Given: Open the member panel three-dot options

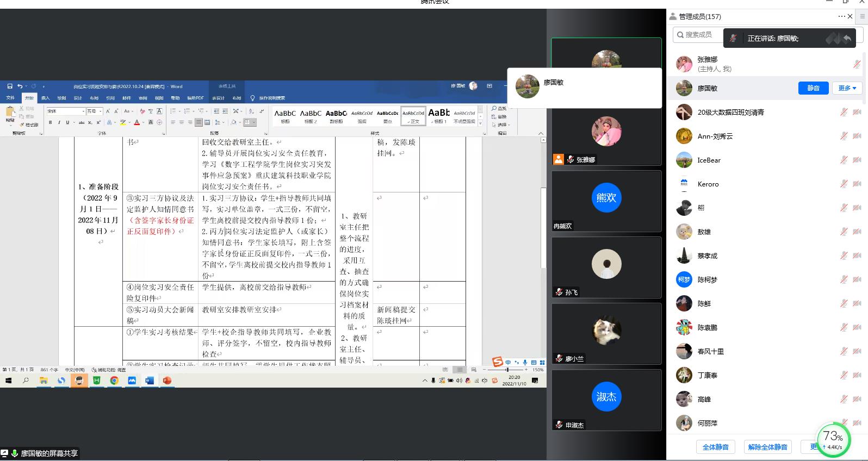Looking at the screenshot, I should 841,16.
